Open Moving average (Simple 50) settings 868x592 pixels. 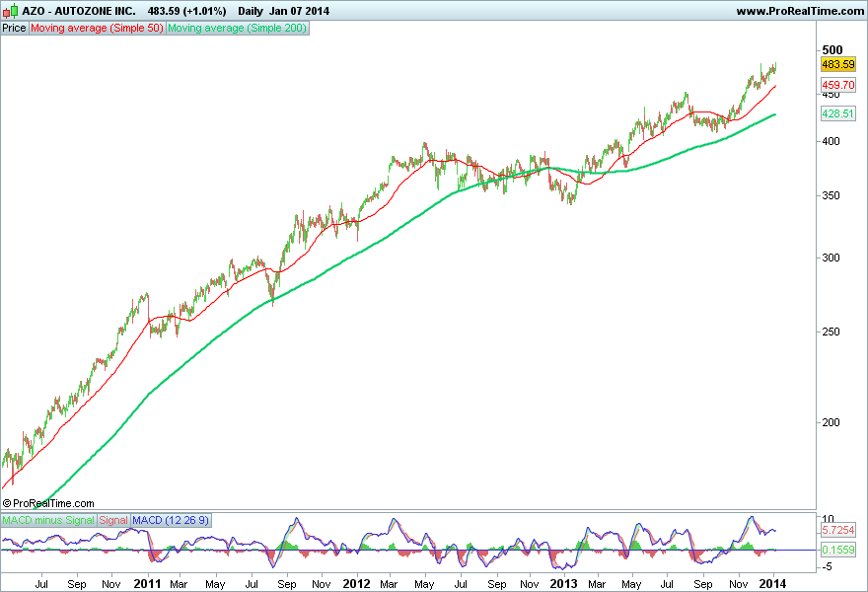[x=97, y=28]
